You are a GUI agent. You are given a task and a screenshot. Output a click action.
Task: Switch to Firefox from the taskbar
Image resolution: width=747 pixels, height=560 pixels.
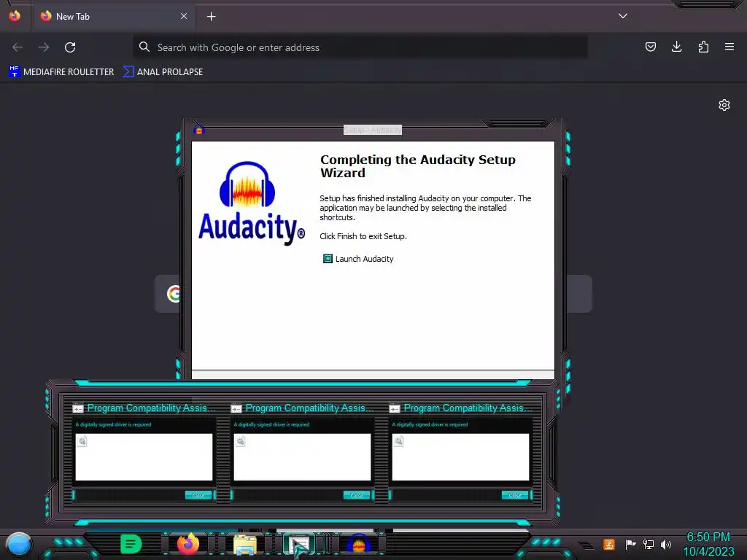[188, 544]
